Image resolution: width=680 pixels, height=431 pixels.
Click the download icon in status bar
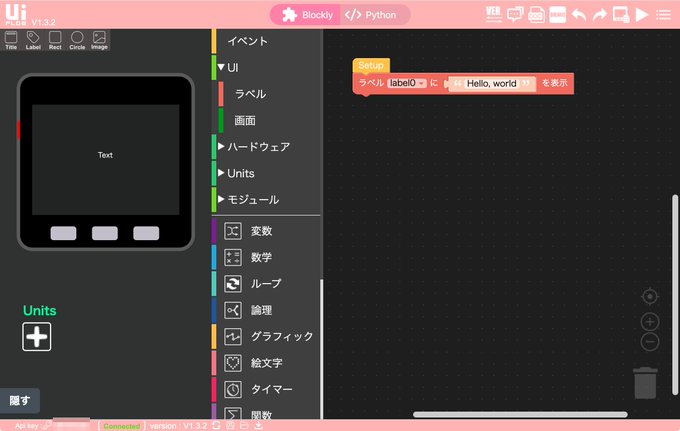tap(258, 426)
